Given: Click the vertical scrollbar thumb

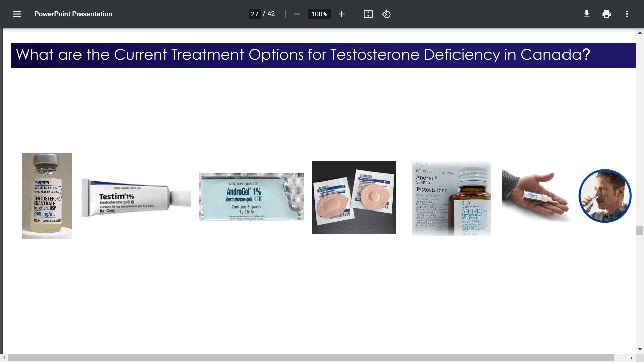Looking at the screenshot, I should coord(640,230).
